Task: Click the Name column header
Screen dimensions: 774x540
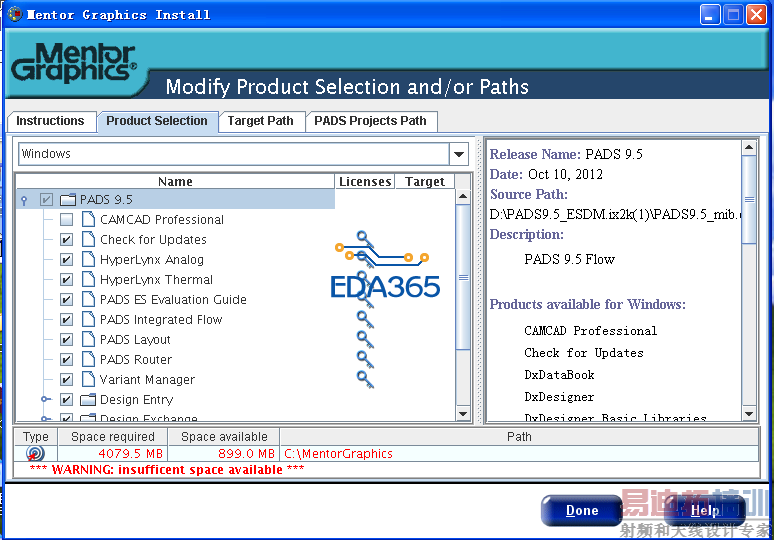Action: click(175, 182)
